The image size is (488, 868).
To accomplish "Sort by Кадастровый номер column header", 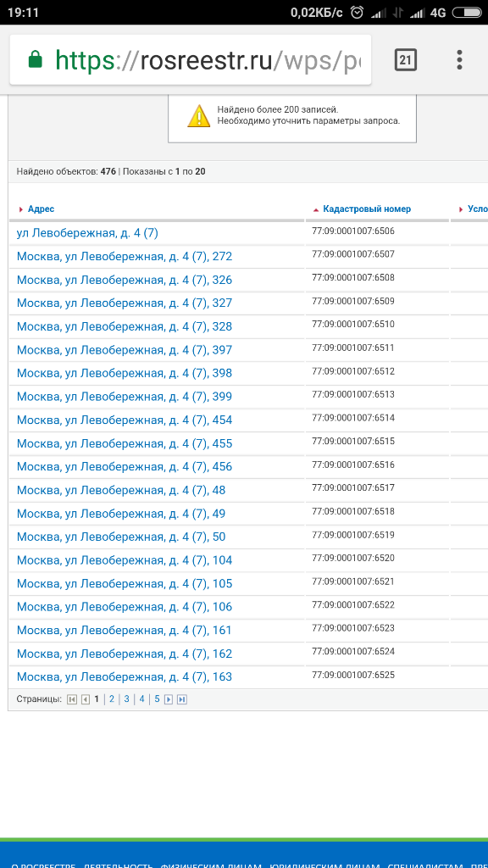I will pos(367,209).
